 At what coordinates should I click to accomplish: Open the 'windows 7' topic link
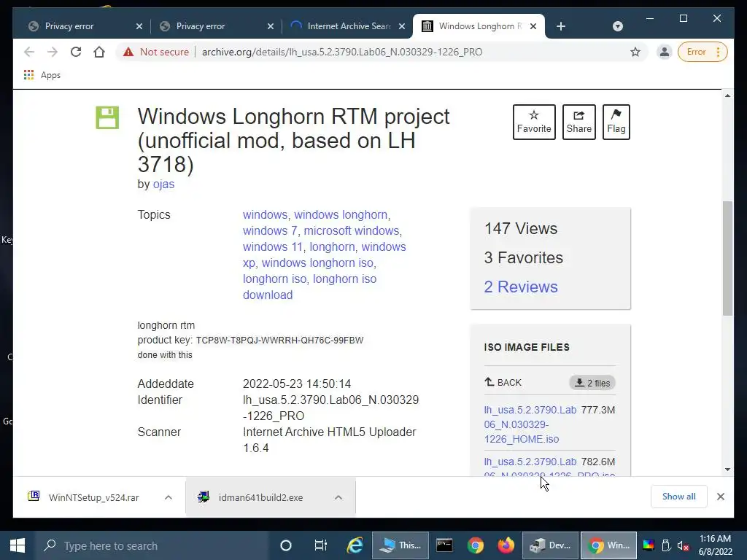click(270, 231)
